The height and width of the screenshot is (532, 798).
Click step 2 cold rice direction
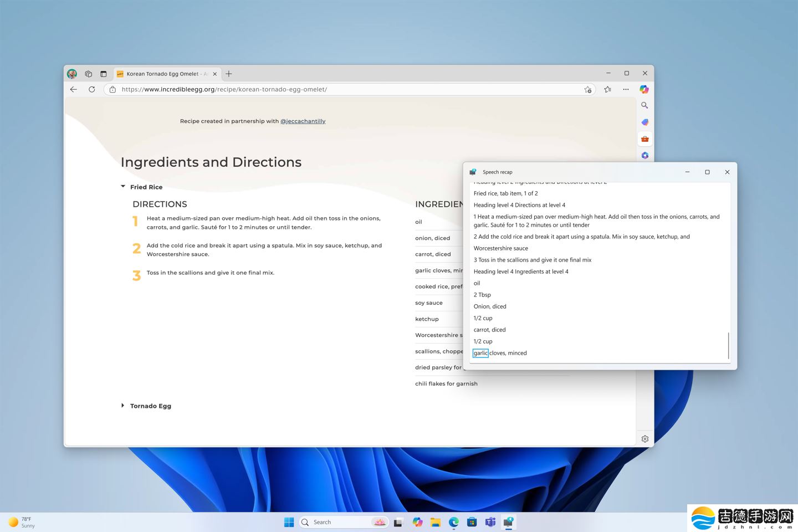[264, 250]
